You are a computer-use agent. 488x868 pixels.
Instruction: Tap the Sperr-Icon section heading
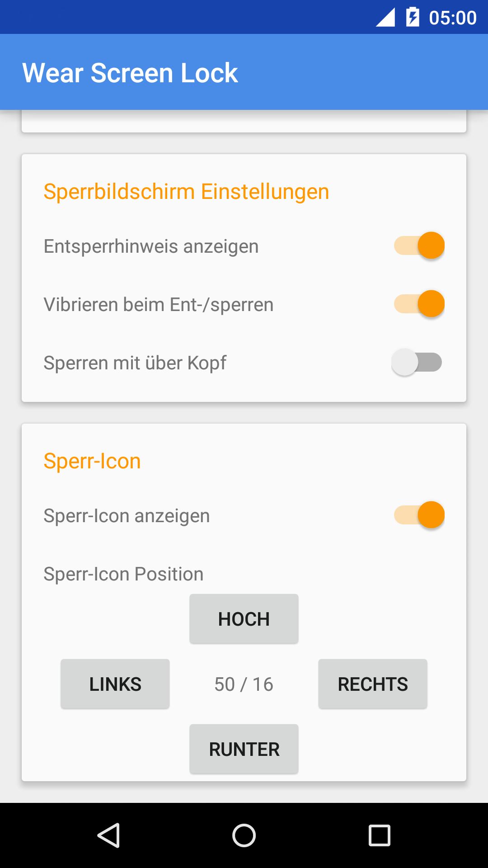tap(92, 461)
